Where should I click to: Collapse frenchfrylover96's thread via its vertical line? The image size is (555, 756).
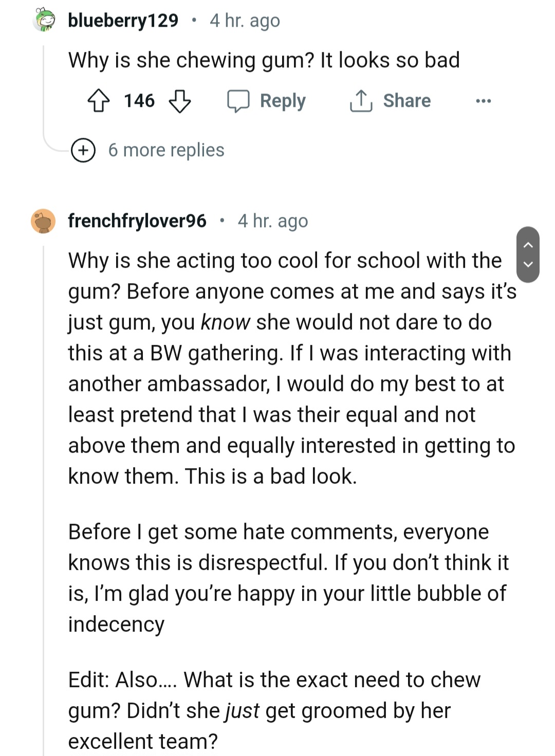44,463
